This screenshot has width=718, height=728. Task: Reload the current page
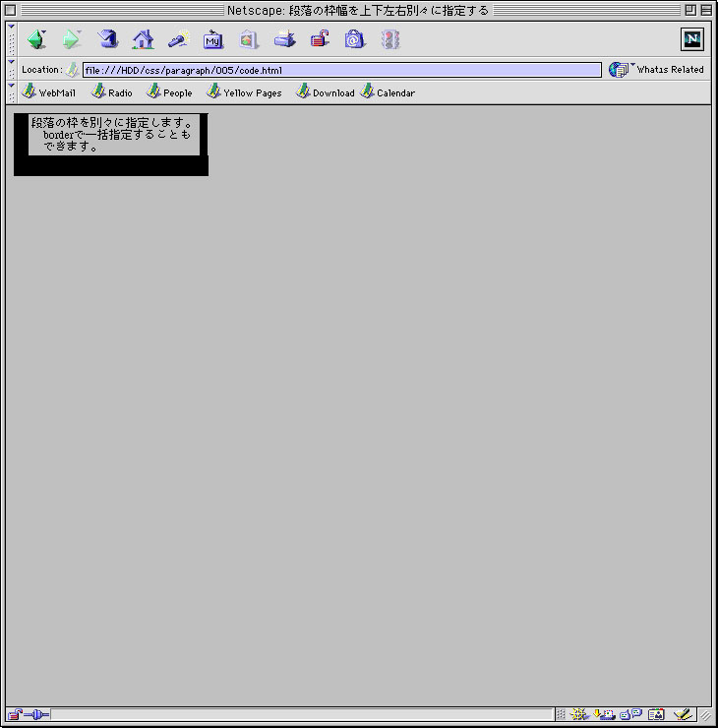[x=107, y=40]
